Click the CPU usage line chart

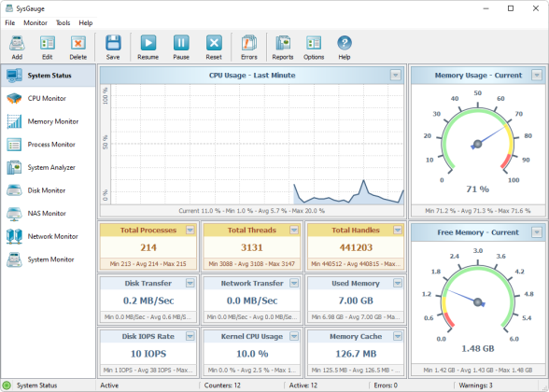point(258,144)
